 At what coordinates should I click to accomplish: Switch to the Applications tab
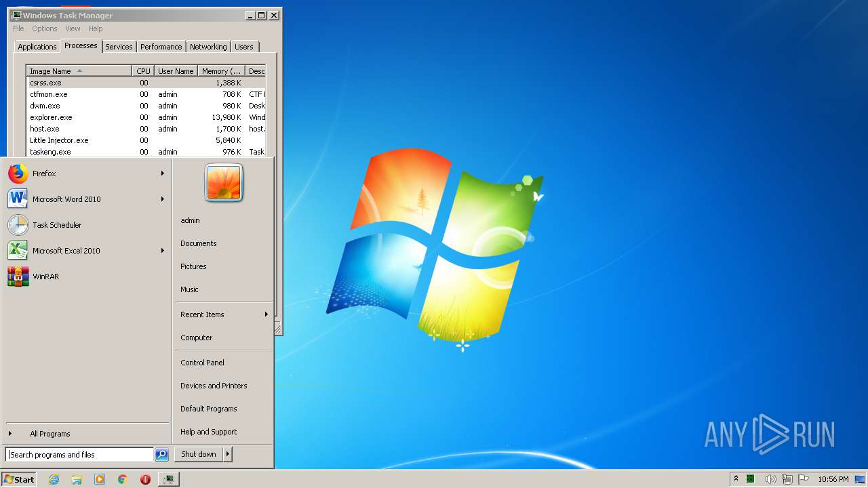click(x=37, y=47)
